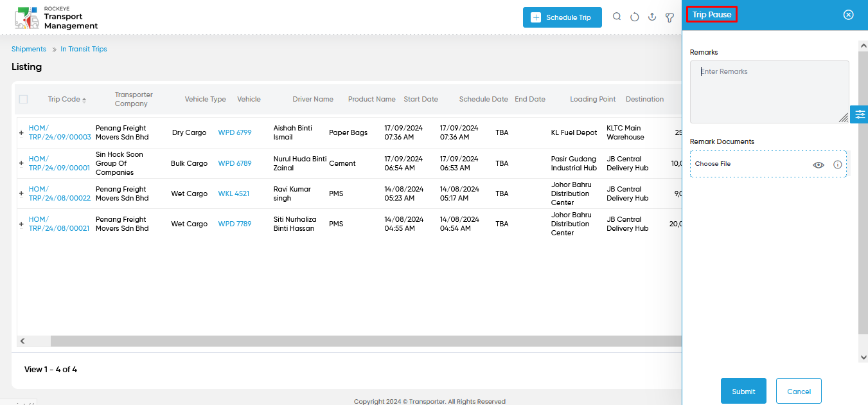Choose File for Remark Documents
This screenshot has width=868, height=405.
pos(713,164)
